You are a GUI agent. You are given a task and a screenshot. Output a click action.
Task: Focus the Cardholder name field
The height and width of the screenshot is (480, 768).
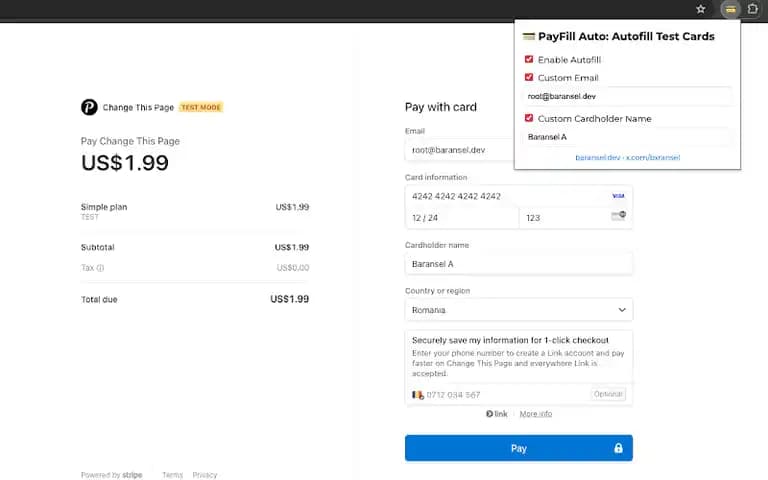(519, 264)
